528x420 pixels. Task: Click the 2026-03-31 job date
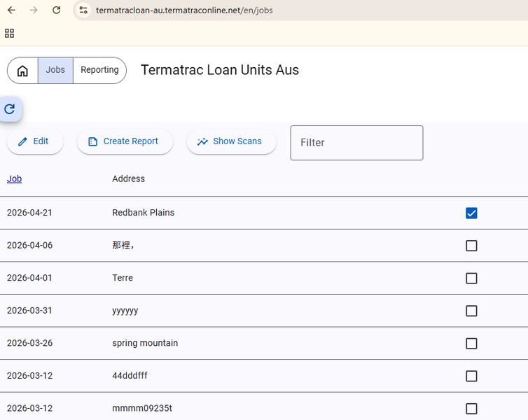click(29, 310)
